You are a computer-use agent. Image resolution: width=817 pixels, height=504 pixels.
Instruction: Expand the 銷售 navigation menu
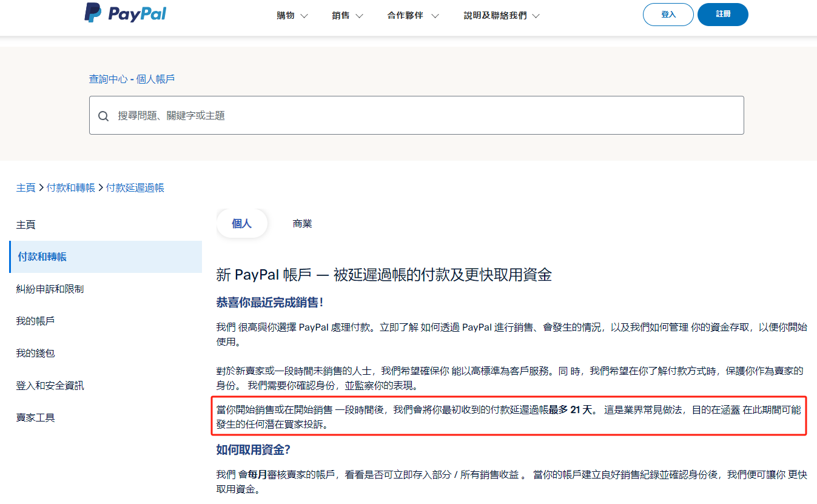coord(342,16)
